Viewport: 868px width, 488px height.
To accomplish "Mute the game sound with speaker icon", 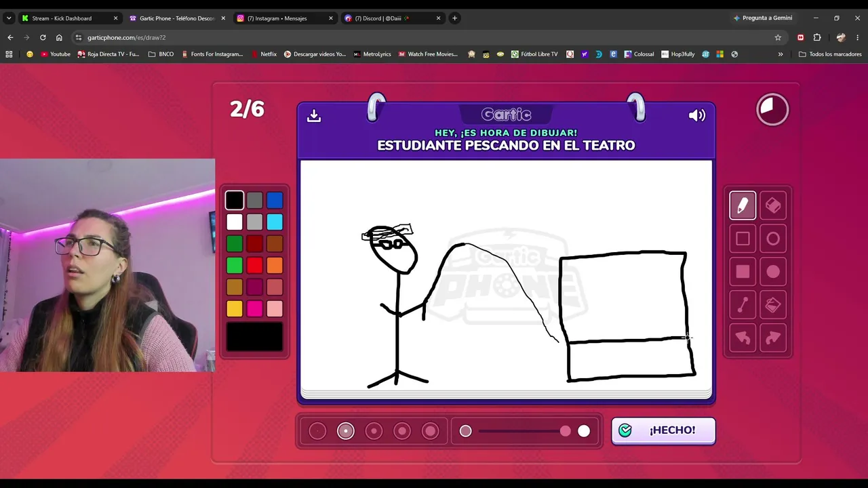I will [697, 115].
